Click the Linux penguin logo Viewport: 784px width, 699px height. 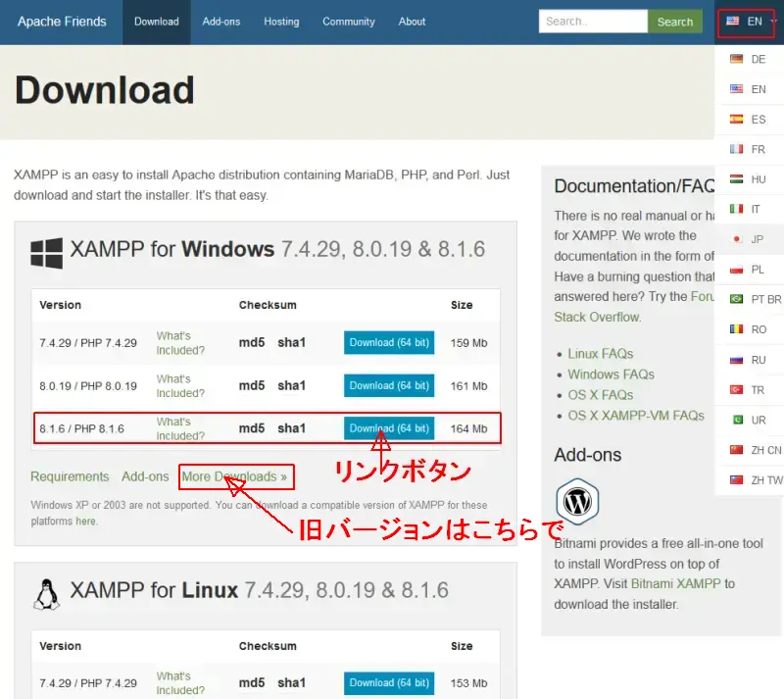tap(46, 594)
